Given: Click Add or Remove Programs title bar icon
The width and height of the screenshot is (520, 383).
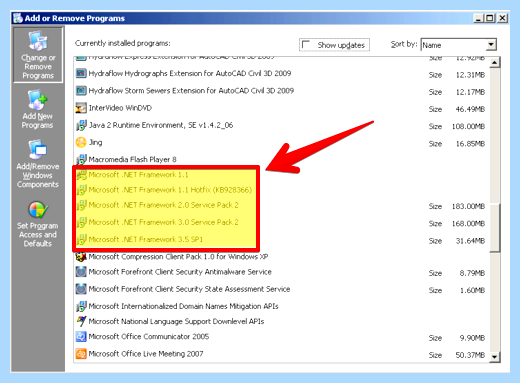Looking at the screenshot, I should (18, 18).
